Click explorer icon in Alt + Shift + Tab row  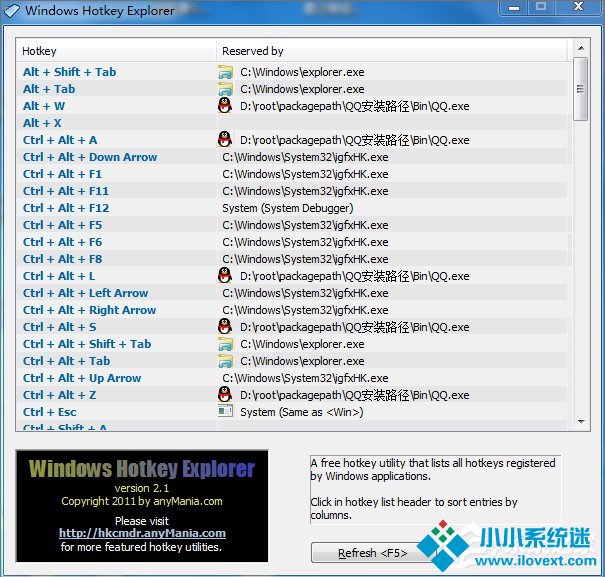225,72
